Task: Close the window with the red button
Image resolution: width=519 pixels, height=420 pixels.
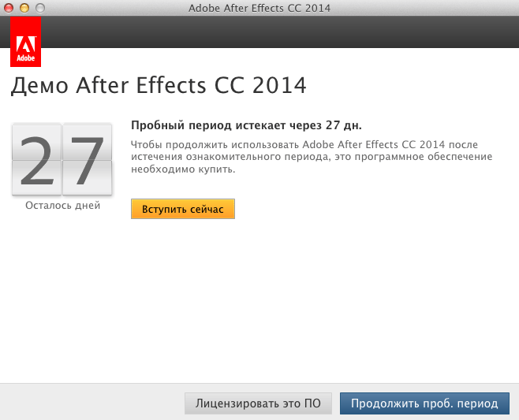Action: pos(9,8)
